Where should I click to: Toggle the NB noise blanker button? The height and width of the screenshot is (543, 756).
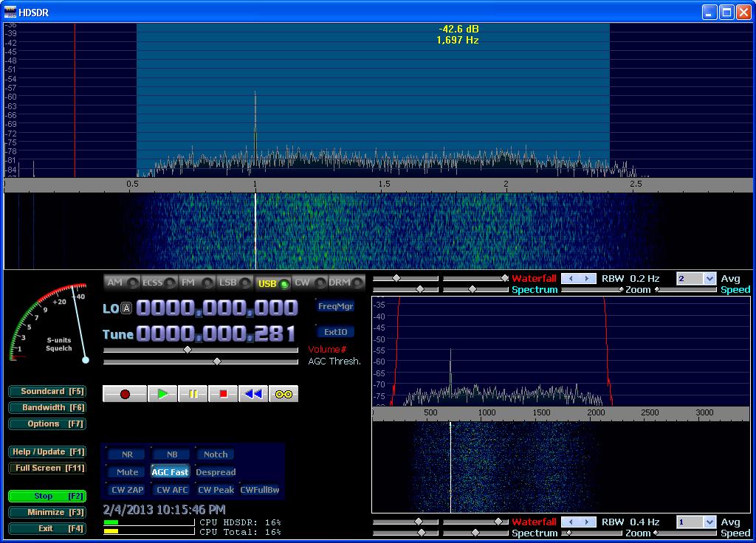coord(172,454)
